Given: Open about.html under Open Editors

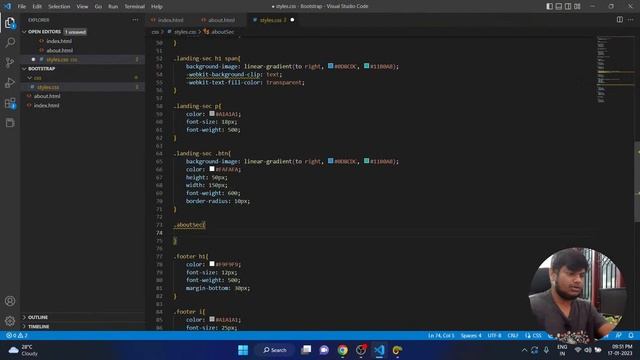Looking at the screenshot, I should pos(59,50).
